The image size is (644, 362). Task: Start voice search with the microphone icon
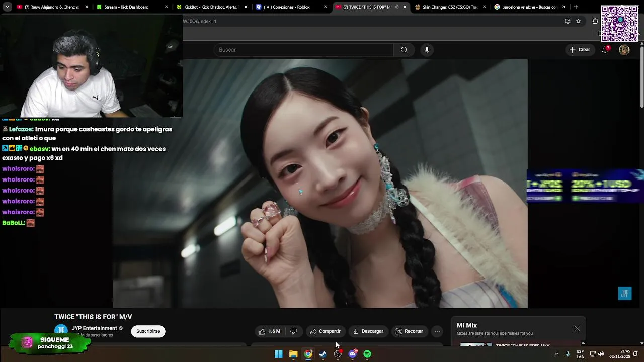click(x=427, y=50)
